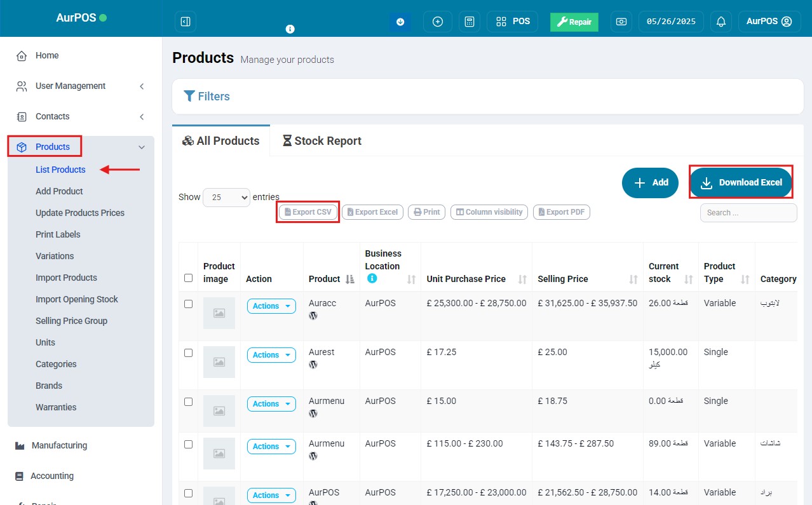Sort by Selling Price arrows
The height and width of the screenshot is (505, 812).
tap(633, 279)
